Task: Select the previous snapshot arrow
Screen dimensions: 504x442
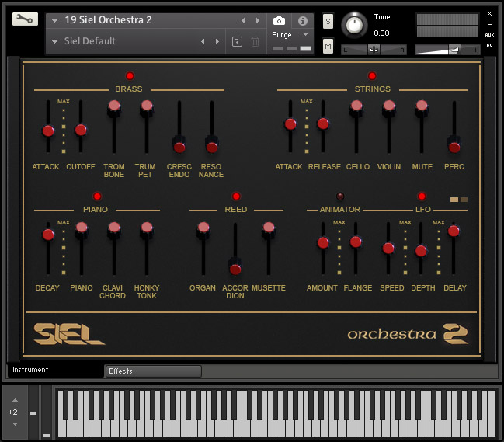Action: (203, 41)
